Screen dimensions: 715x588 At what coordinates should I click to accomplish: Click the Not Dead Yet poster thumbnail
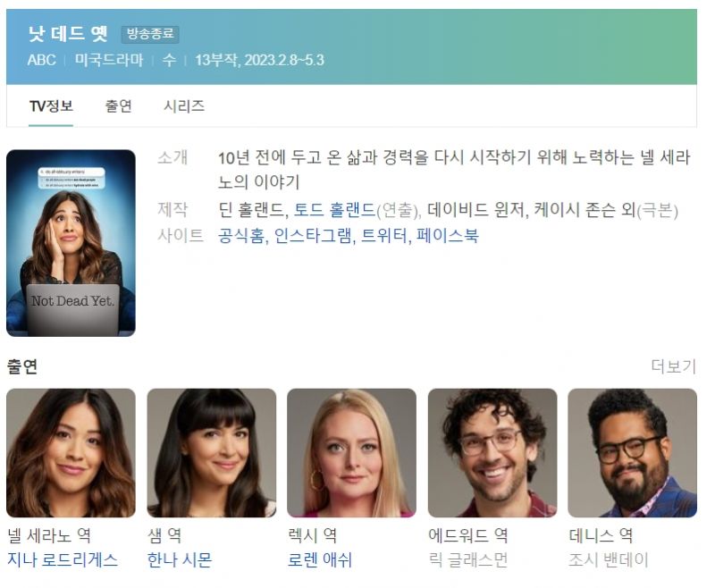71,243
